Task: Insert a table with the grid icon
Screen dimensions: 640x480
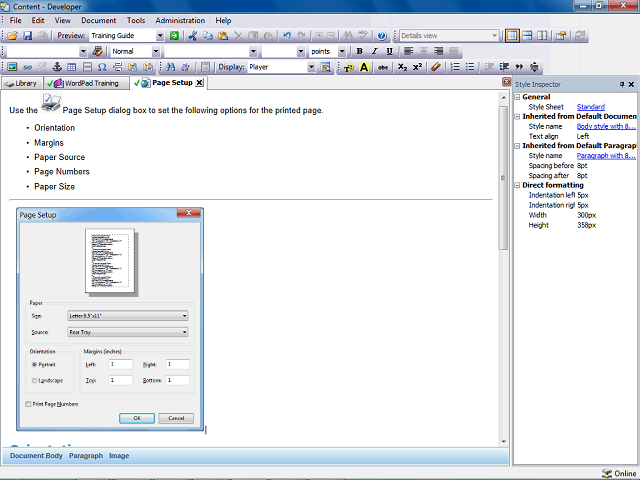Action: [72, 67]
